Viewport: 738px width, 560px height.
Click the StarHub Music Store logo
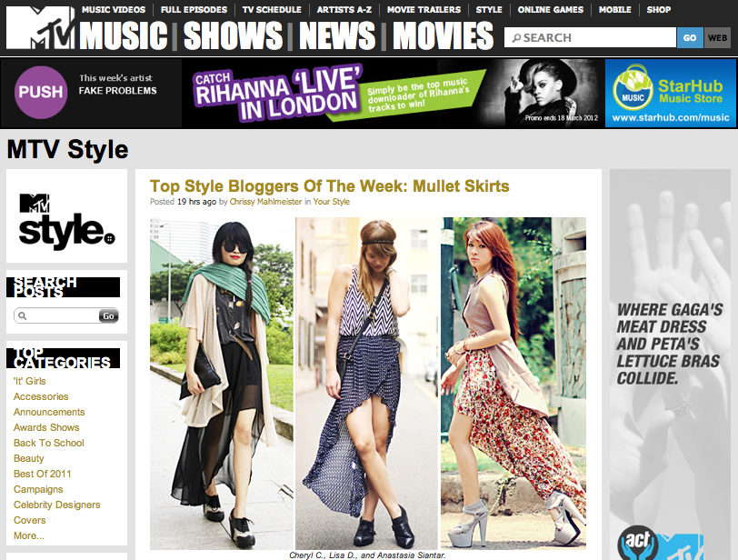point(669,88)
